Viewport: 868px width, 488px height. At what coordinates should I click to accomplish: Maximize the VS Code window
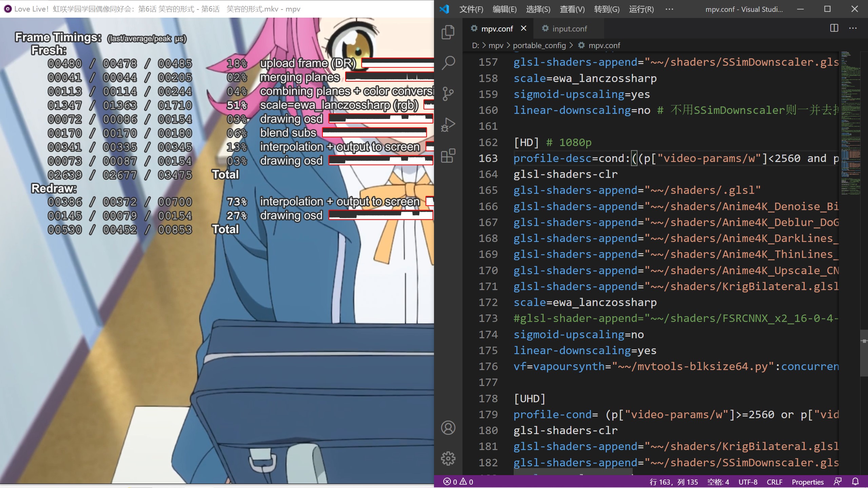point(827,9)
